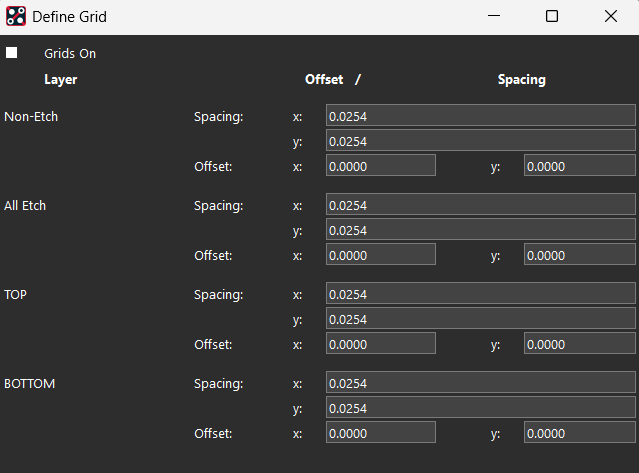This screenshot has height=473, width=639.
Task: Focus All Etch offset x field
Action: click(380, 255)
